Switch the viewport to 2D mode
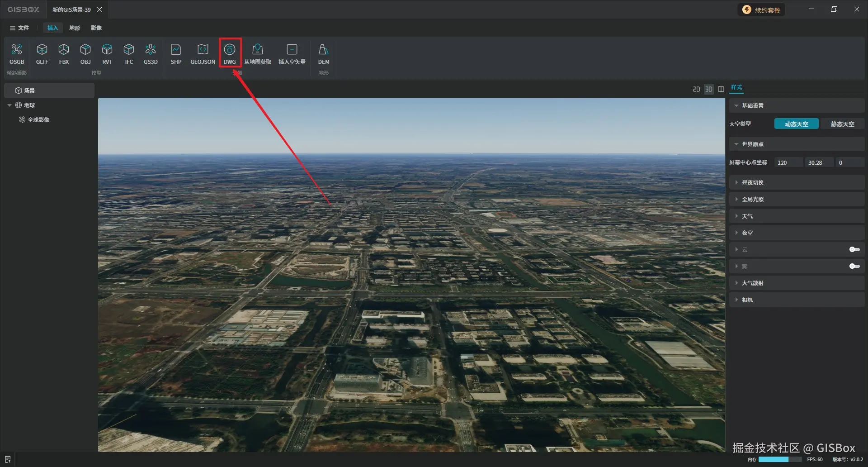 pos(696,89)
